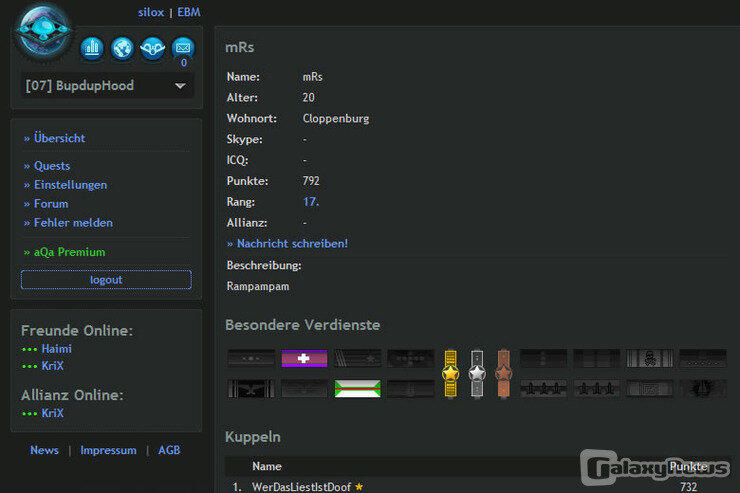Screen dimensions: 740x493
Task: Click the city buildings icon
Action: [x=92, y=47]
